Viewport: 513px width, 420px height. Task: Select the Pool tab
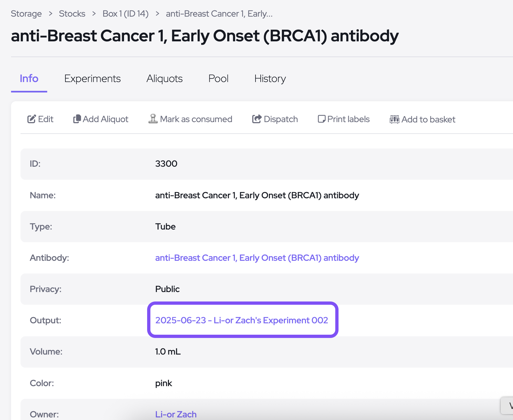pos(218,79)
